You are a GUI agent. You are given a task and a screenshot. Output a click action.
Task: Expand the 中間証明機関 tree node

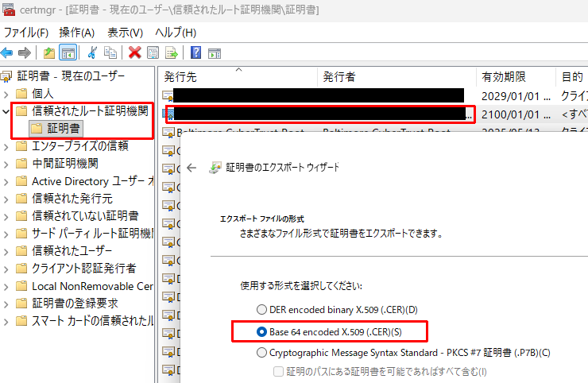tap(7, 164)
